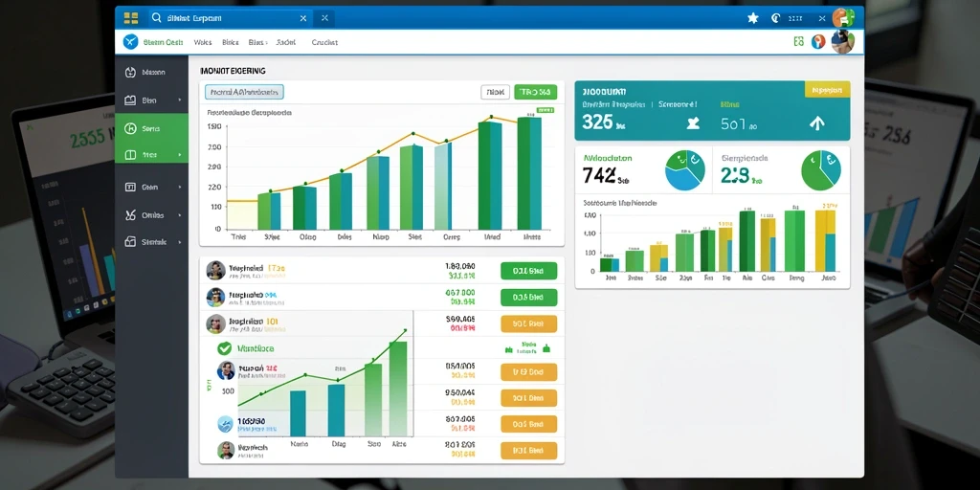Viewport: 980px width, 490px height.
Task: Click the green boxed icon beside the header avatars
Action: (798, 42)
